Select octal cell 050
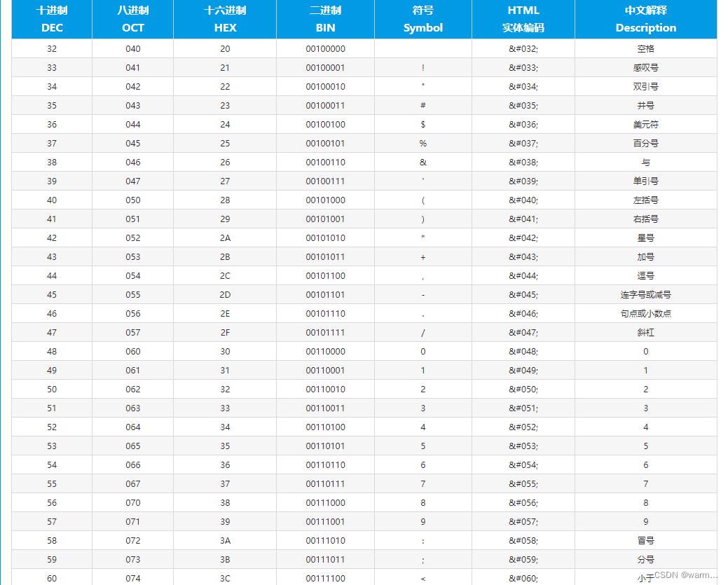The height and width of the screenshot is (585, 728). coord(133,200)
